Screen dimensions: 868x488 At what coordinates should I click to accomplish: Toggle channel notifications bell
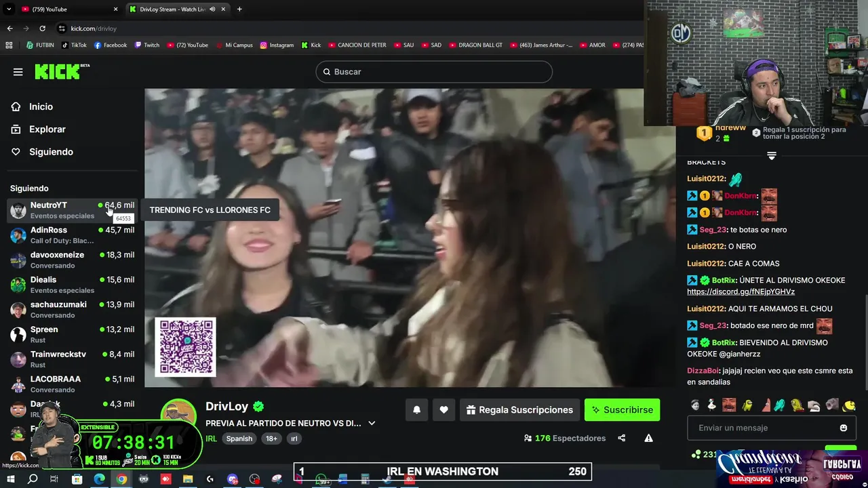[x=417, y=410]
